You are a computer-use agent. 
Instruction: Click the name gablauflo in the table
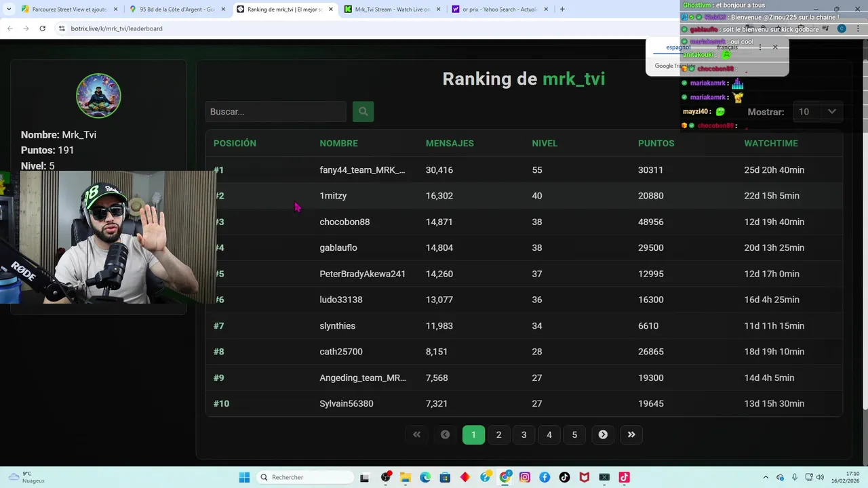click(338, 247)
